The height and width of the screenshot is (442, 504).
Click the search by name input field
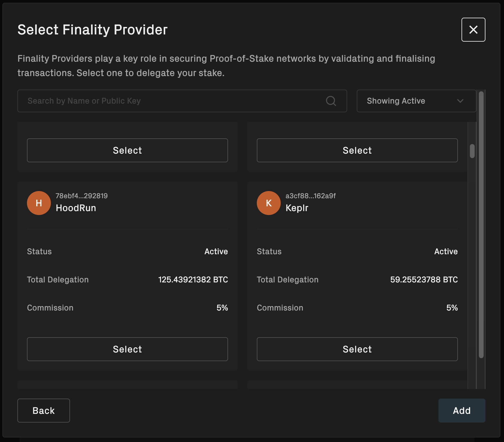tap(150, 101)
